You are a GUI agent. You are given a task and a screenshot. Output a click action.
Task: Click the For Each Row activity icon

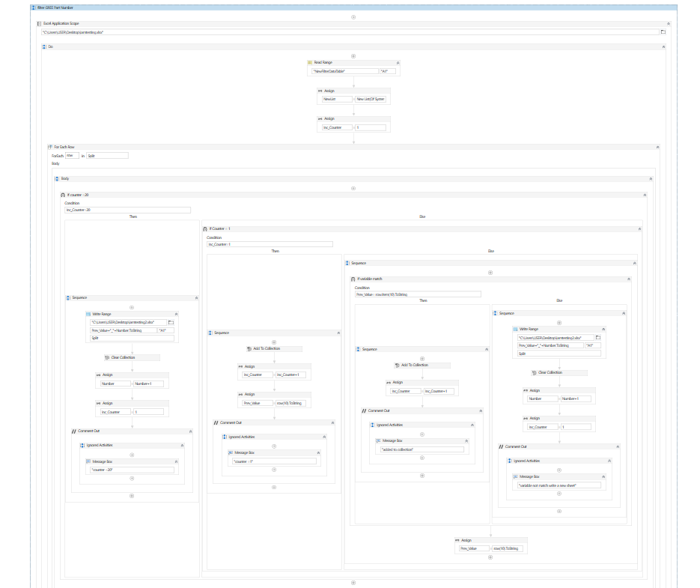tap(50, 147)
